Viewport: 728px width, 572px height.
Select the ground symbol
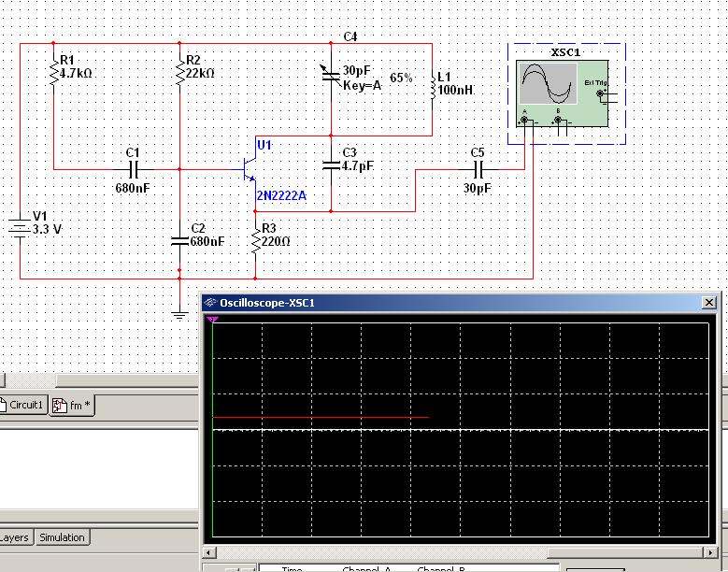(x=179, y=315)
